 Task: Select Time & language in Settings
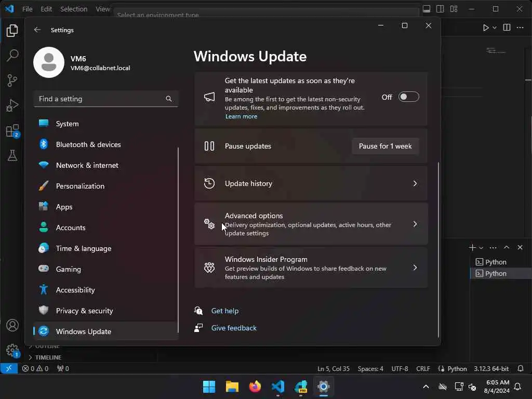click(x=105, y=248)
